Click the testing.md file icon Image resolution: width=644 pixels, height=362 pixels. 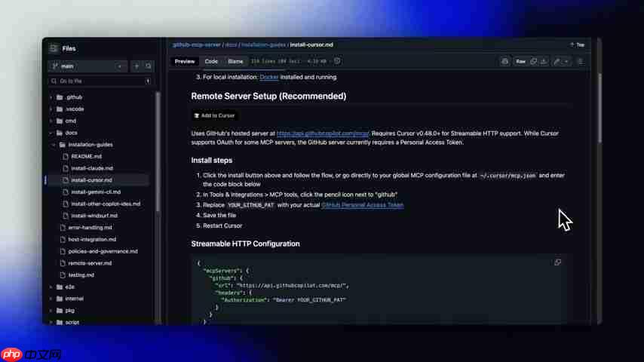[x=63, y=275]
